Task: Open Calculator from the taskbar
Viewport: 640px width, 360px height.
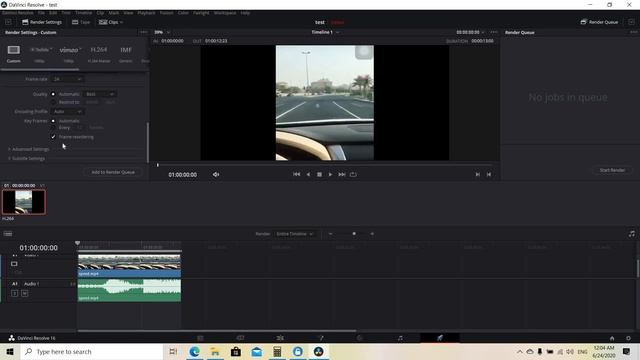Action: (x=277, y=351)
